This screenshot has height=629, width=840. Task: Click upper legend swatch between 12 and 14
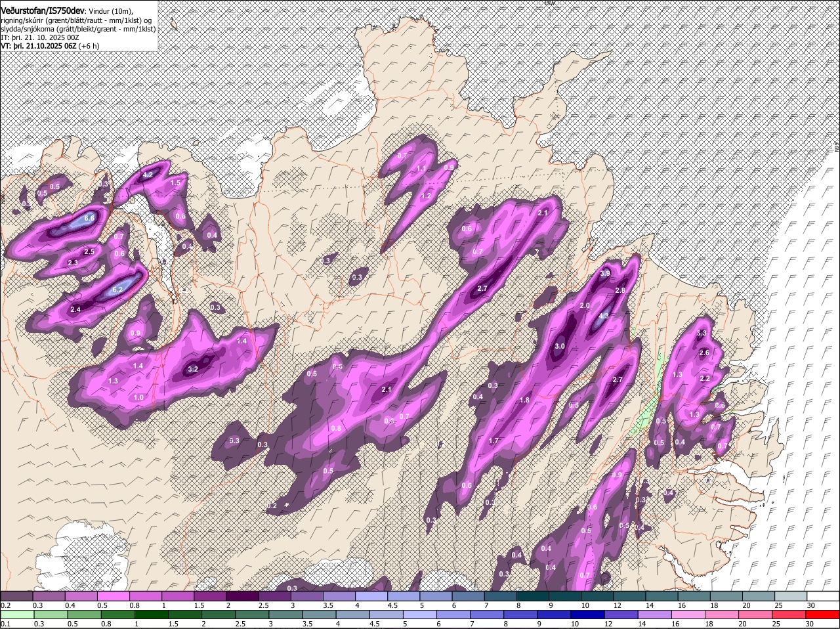tap(630, 596)
